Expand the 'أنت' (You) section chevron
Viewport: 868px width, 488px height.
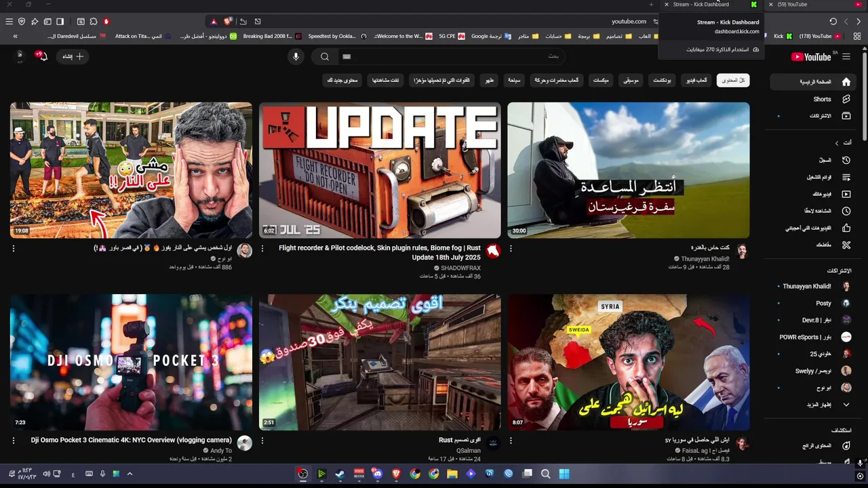click(x=837, y=143)
